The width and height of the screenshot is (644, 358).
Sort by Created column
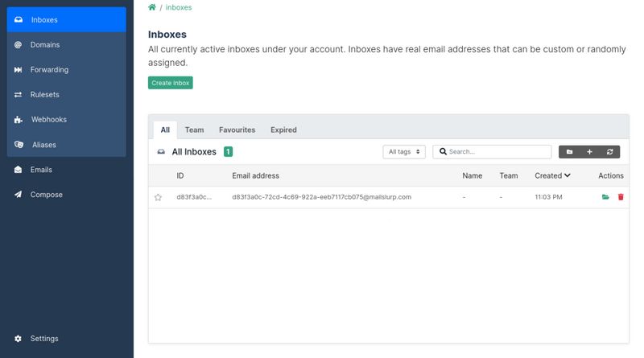(552, 175)
